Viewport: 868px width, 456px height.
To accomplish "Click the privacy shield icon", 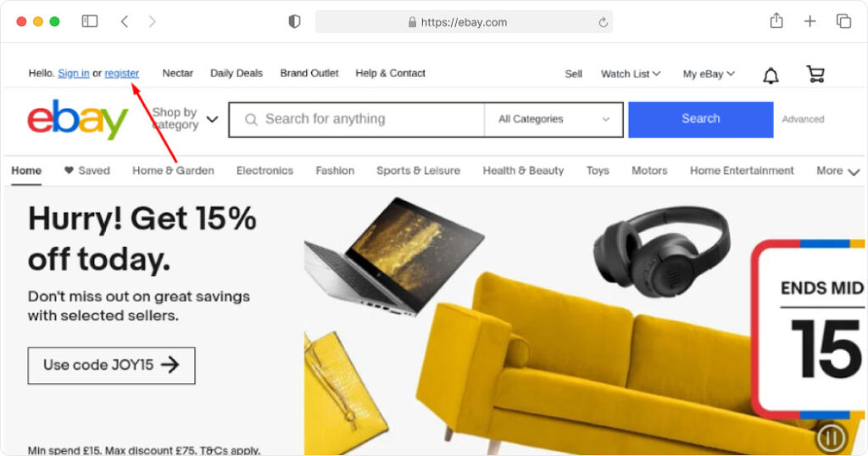I will click(x=294, y=21).
